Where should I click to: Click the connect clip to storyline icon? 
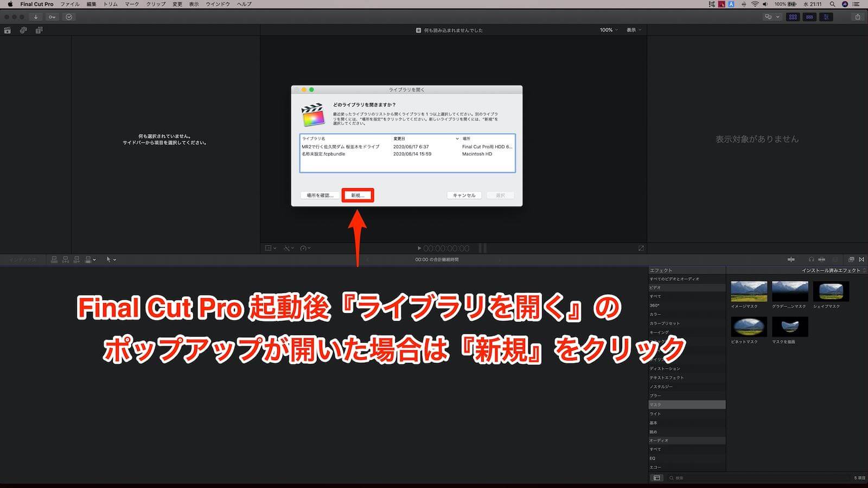tap(54, 260)
